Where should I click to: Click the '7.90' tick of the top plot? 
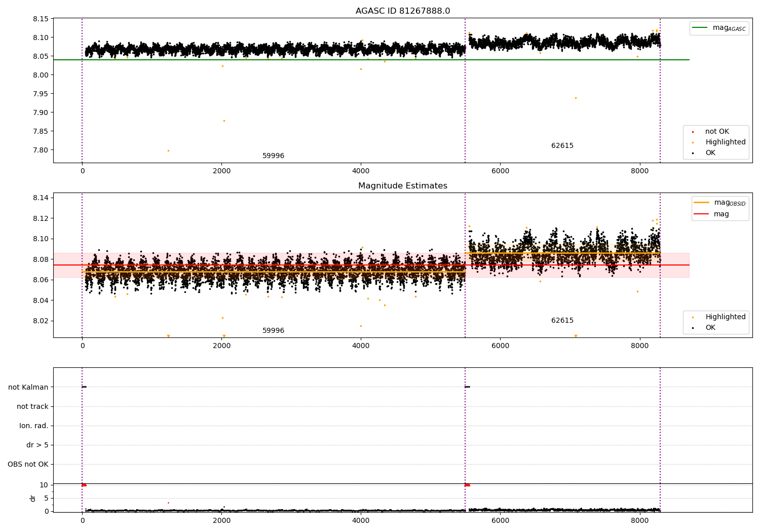41,112
